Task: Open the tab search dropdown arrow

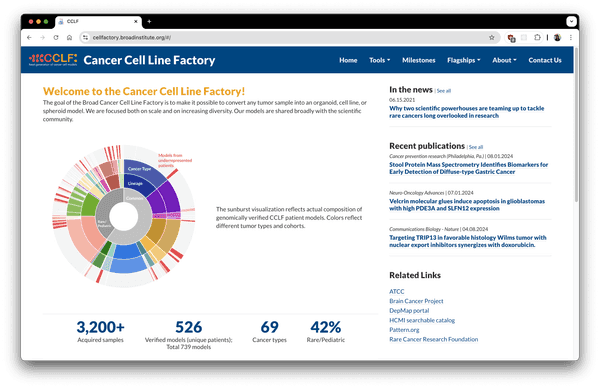Action: [571, 21]
